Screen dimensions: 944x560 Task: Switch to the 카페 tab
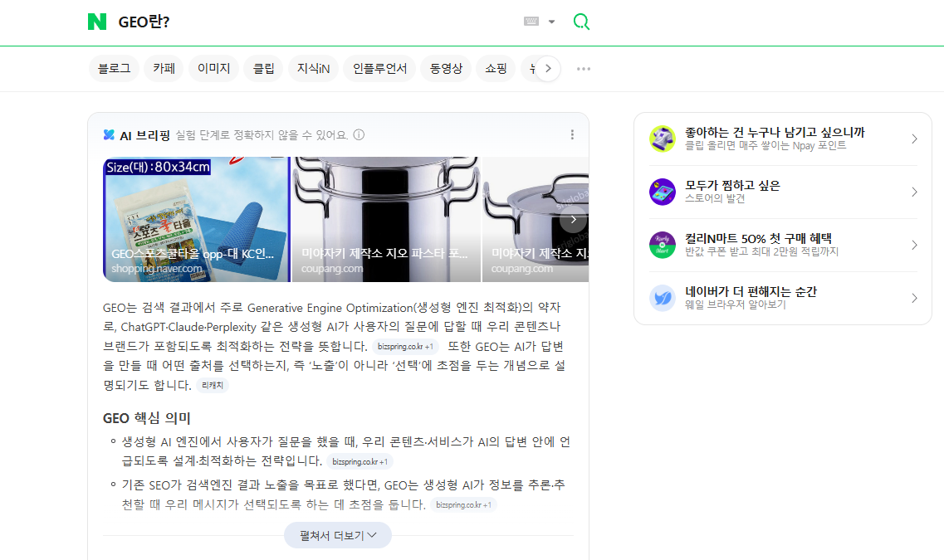pyautogui.click(x=164, y=69)
